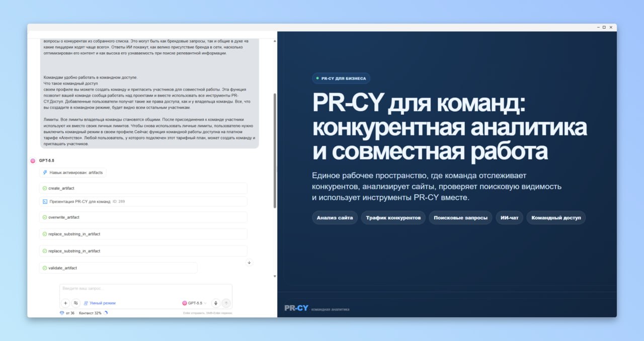Click the PR-CY logo in the slide footer

(x=296, y=308)
